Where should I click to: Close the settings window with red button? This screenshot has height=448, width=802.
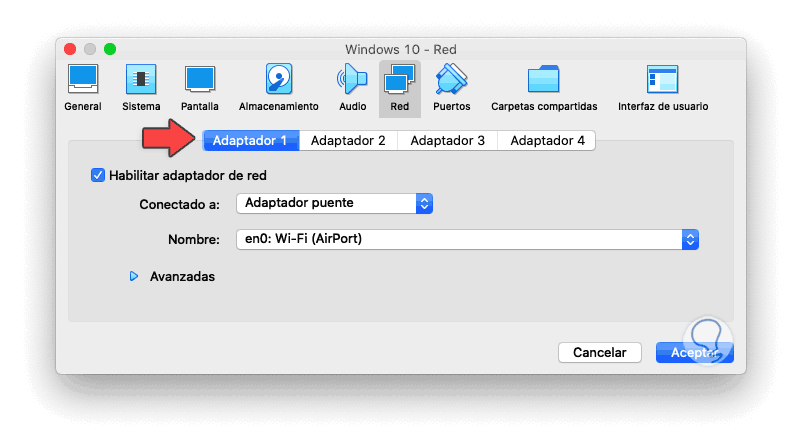point(70,49)
